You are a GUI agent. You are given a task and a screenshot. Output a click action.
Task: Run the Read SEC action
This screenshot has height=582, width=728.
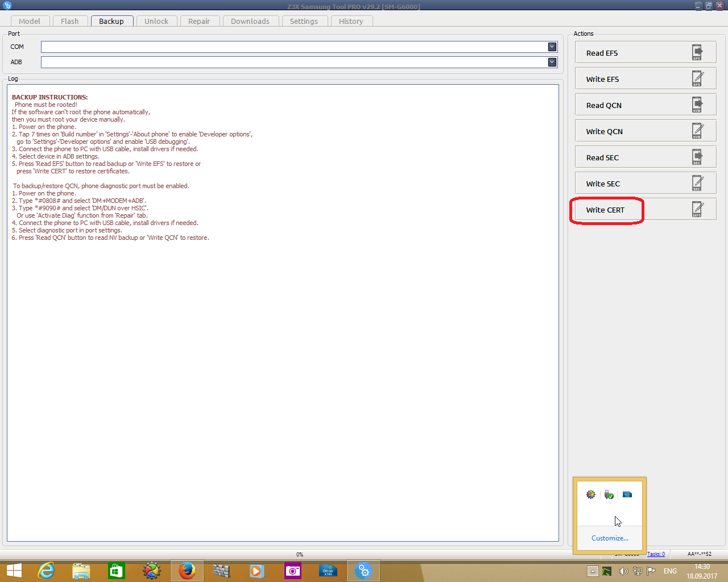coord(646,157)
